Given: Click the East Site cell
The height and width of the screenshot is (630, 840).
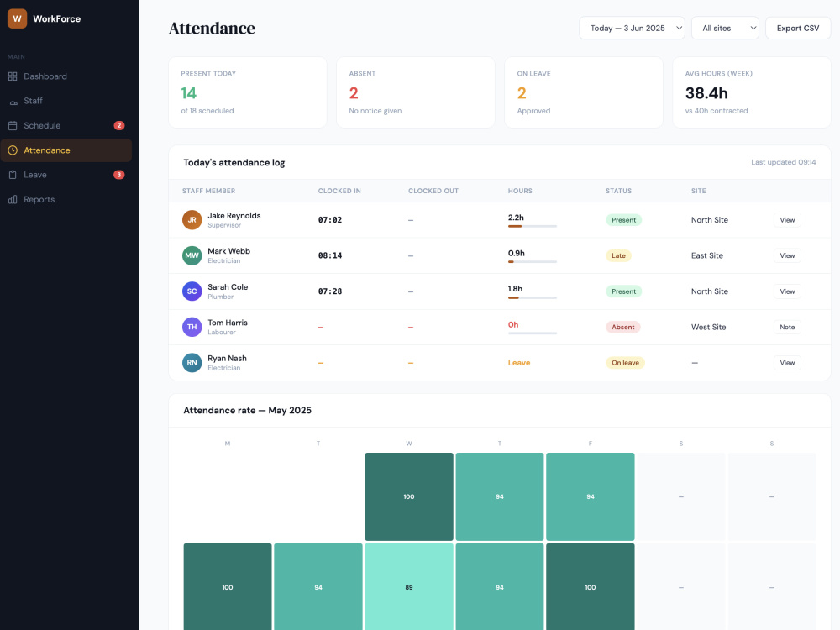Looking at the screenshot, I should (707, 255).
